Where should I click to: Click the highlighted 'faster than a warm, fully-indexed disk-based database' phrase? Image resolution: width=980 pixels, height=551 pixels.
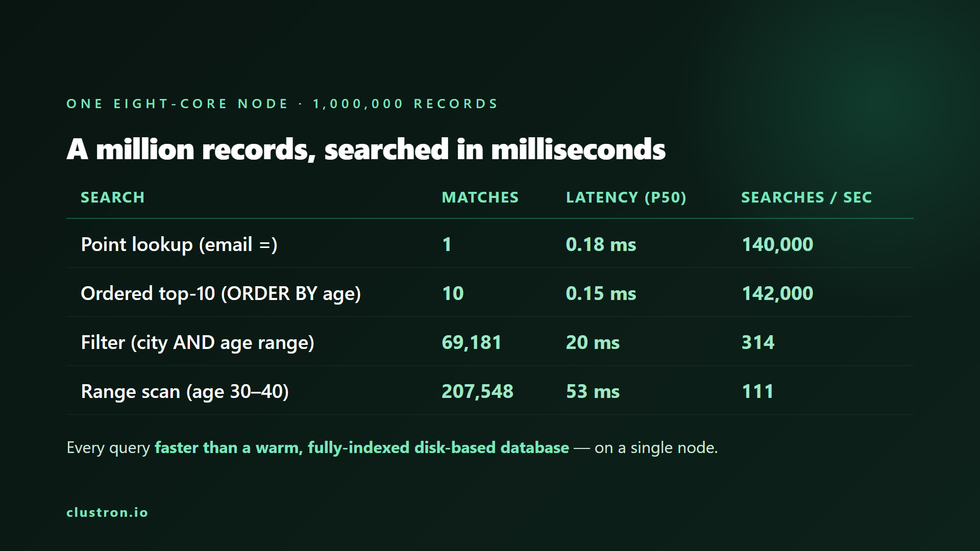click(x=361, y=448)
